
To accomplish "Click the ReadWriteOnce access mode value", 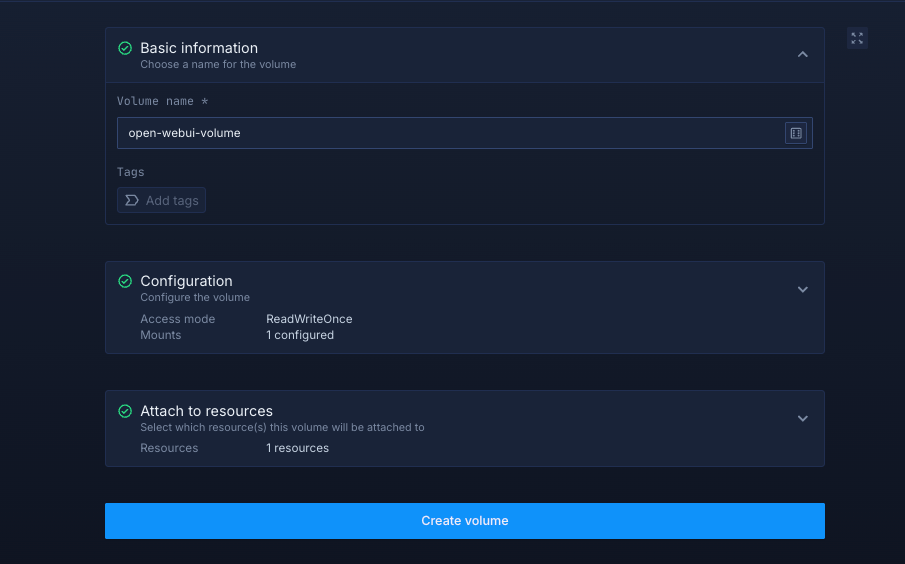I will (x=309, y=319).
